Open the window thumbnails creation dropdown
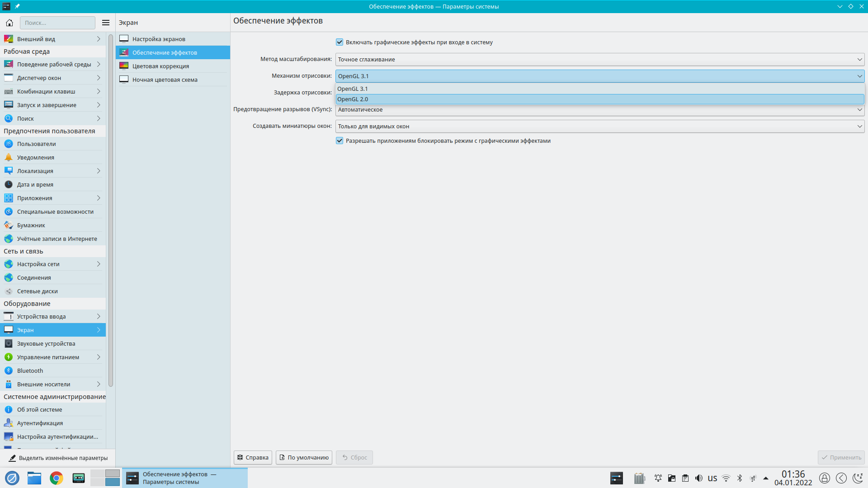This screenshot has width=868, height=488. click(x=599, y=126)
